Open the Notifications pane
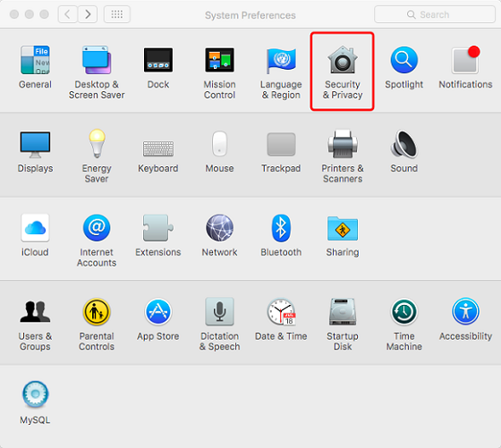 tap(465, 67)
